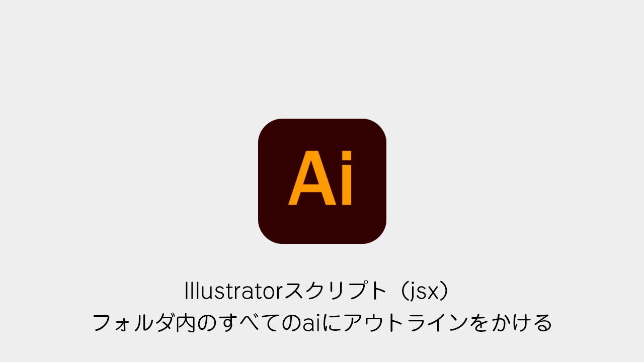Click the closing parenthesis after jsx
This screenshot has height=362, width=644.
point(443,292)
